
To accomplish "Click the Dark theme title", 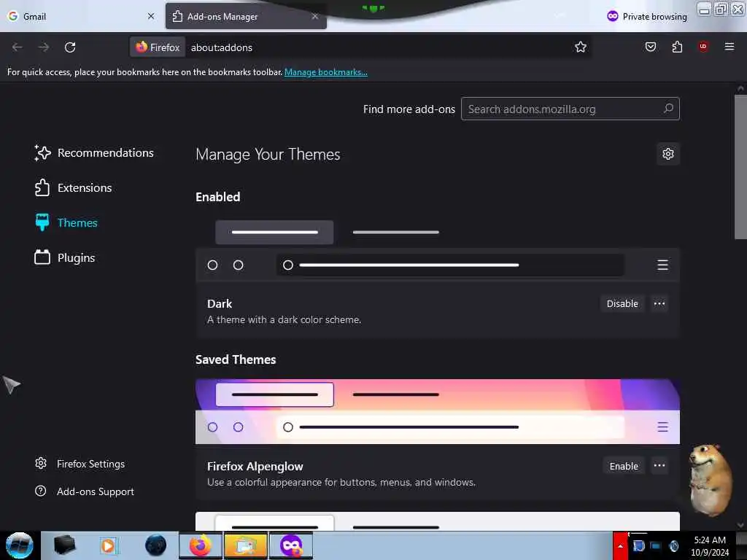I will click(x=219, y=304).
